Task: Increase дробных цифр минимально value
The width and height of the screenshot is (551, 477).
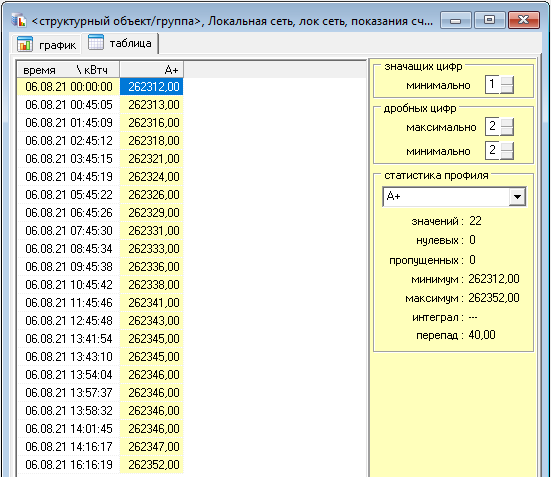Action: click(506, 147)
